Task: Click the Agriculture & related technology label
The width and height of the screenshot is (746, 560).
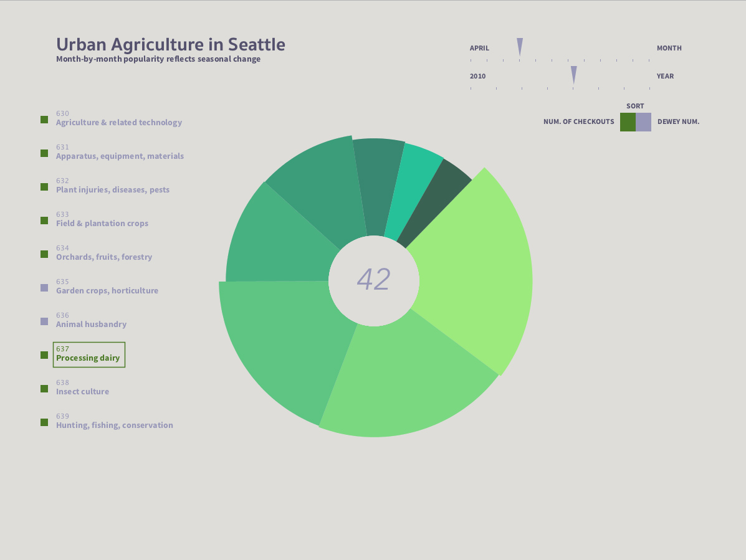Action: [119, 123]
